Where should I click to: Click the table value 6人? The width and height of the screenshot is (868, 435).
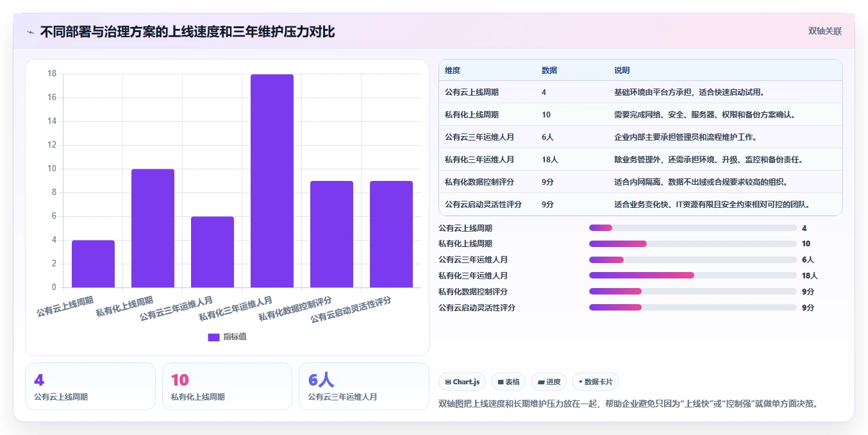tap(547, 137)
